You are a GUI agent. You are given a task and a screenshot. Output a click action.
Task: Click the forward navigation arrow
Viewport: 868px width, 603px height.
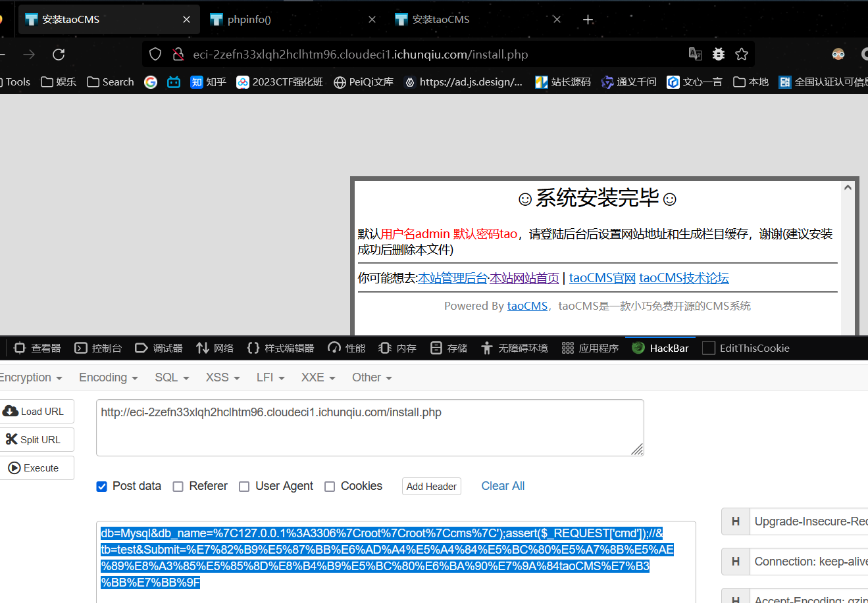click(29, 55)
